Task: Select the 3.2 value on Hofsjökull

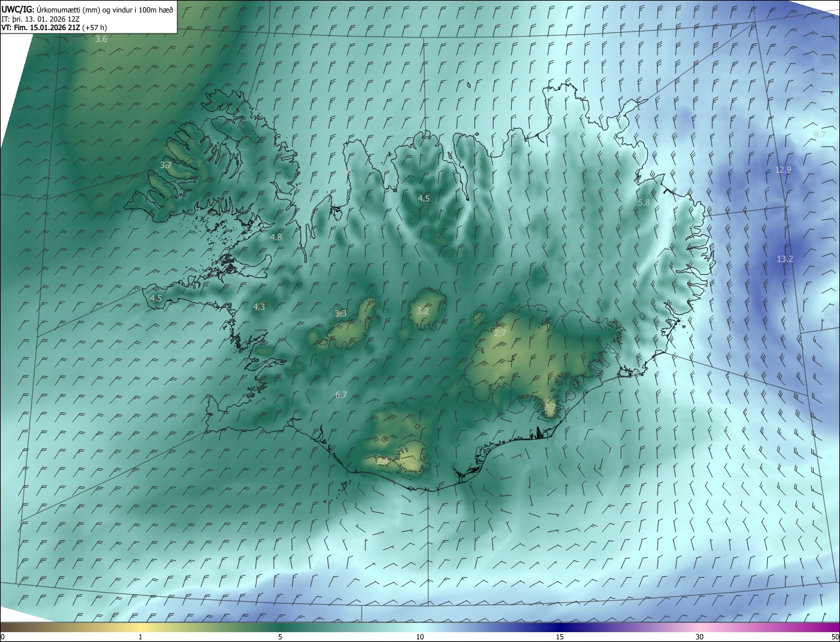Action: point(423,310)
